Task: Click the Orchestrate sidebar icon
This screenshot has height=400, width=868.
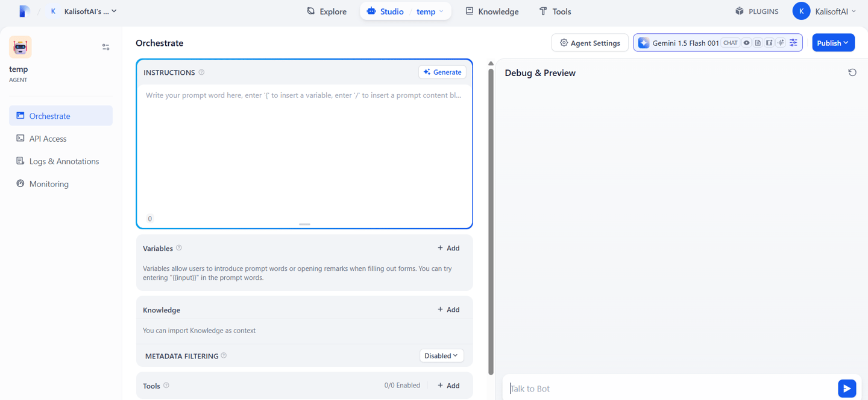Action: (x=20, y=115)
